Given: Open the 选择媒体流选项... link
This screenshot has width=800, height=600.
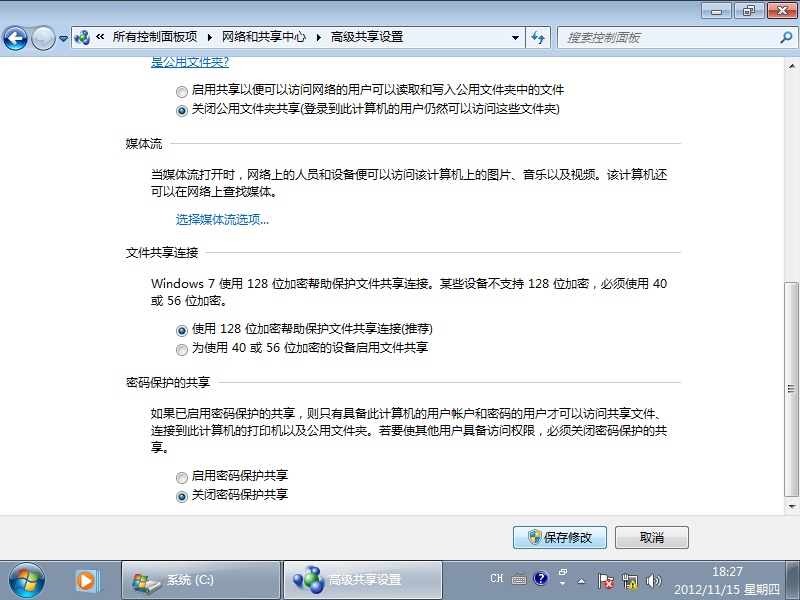Looking at the screenshot, I should coord(222,219).
